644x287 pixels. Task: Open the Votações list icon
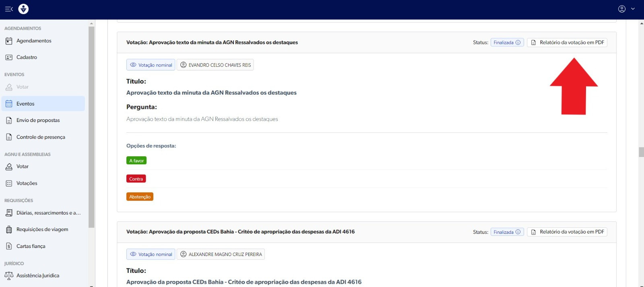click(9, 184)
